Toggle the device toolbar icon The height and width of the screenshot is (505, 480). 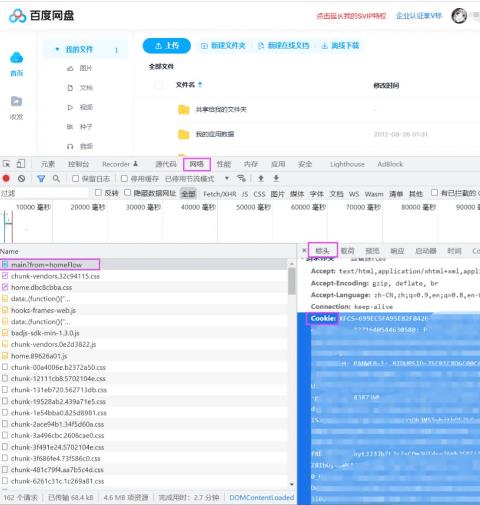21,164
